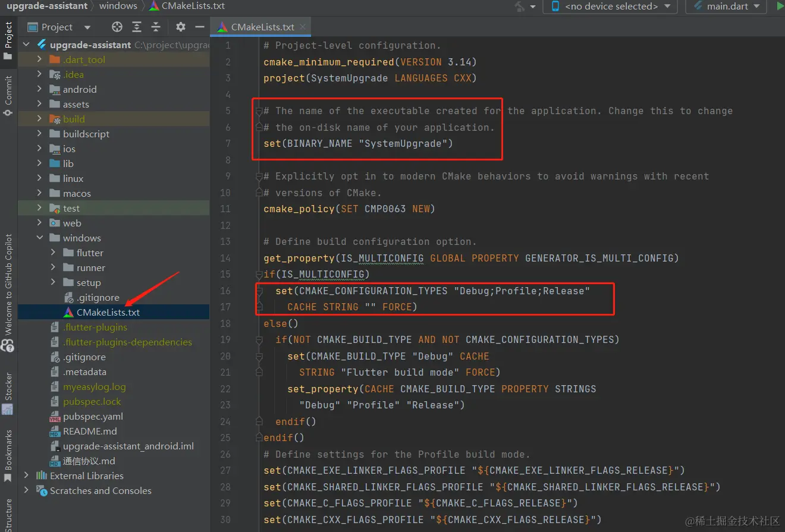Click the get_property line 14
This screenshot has height=532, width=785.
(x=471, y=258)
